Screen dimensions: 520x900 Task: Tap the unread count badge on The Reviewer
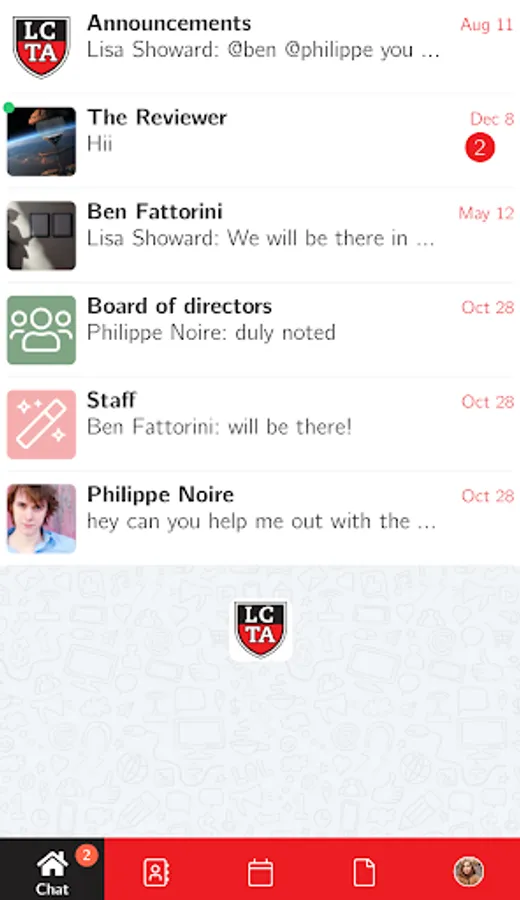coord(480,148)
